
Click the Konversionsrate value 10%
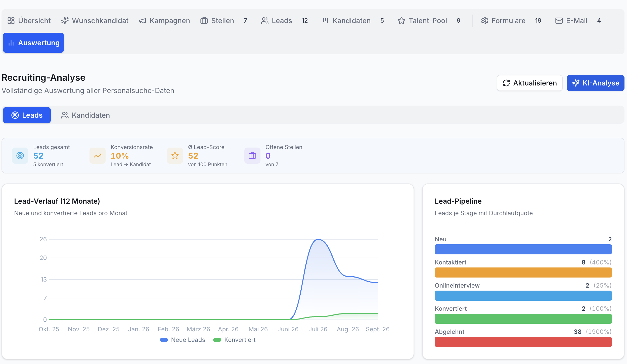120,156
